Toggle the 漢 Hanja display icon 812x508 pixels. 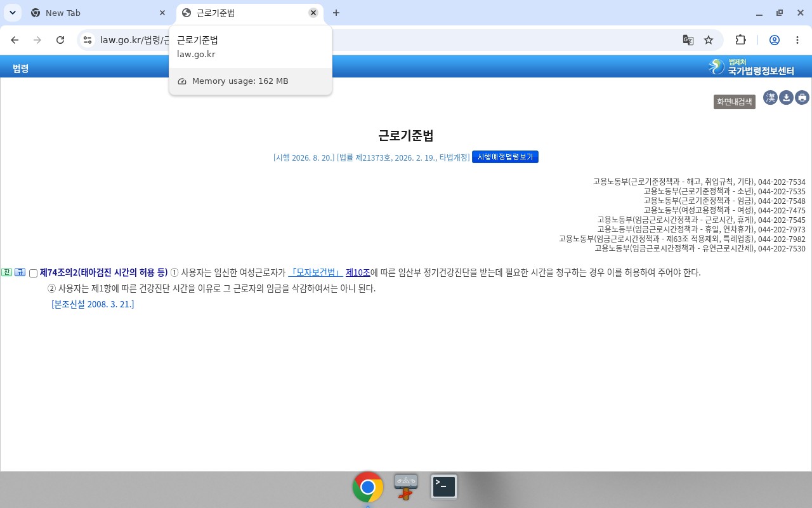click(x=770, y=97)
